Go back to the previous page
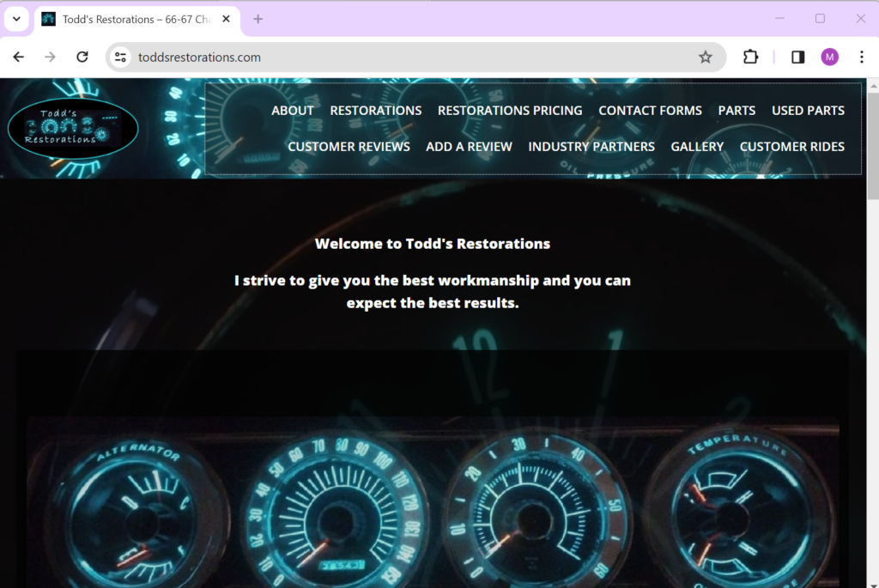The image size is (879, 588). click(19, 58)
